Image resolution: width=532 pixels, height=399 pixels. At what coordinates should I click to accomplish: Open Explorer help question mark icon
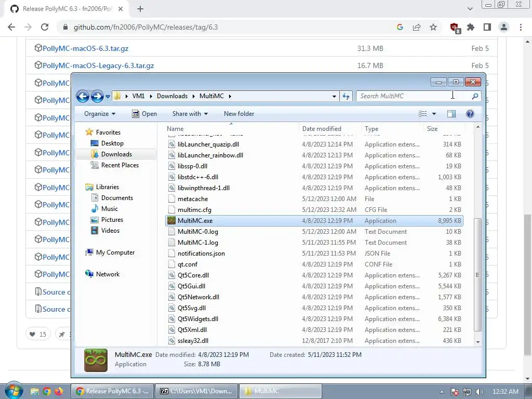point(470,114)
